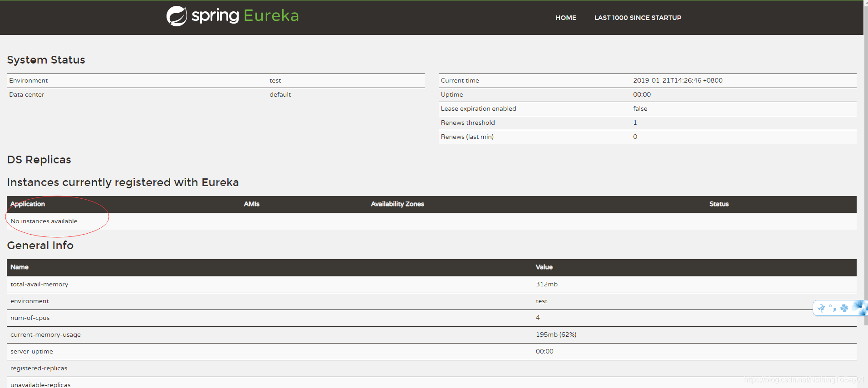
Task: Click the Environment value test in System Status
Action: click(x=275, y=80)
